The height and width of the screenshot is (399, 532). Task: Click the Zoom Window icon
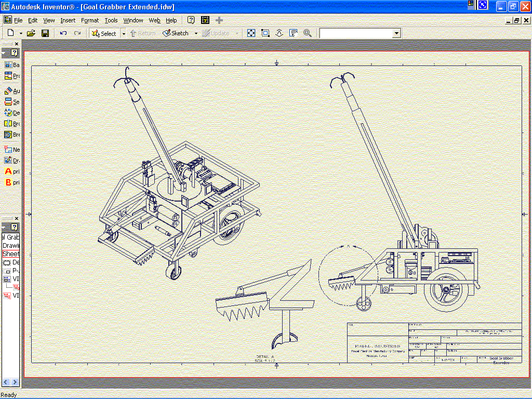click(x=265, y=33)
